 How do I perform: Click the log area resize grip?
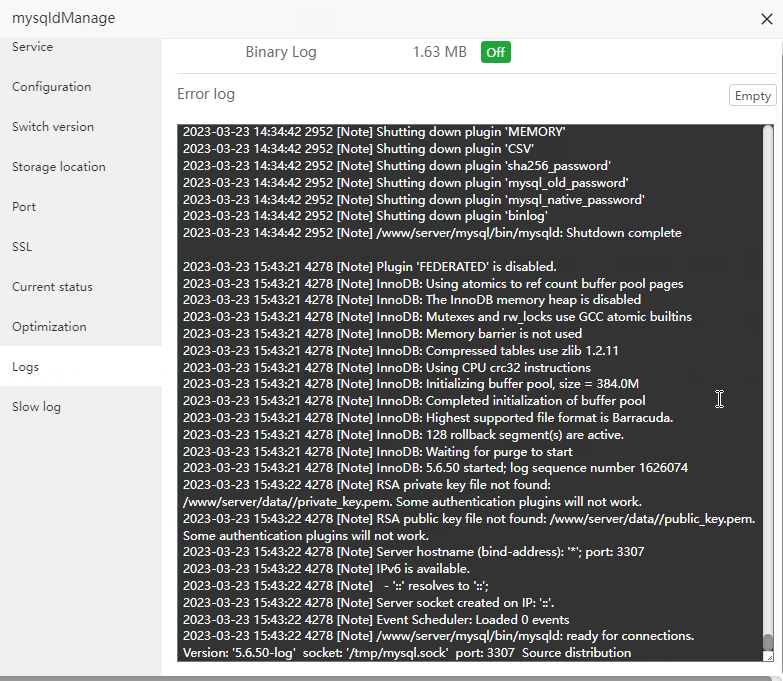click(x=768, y=656)
